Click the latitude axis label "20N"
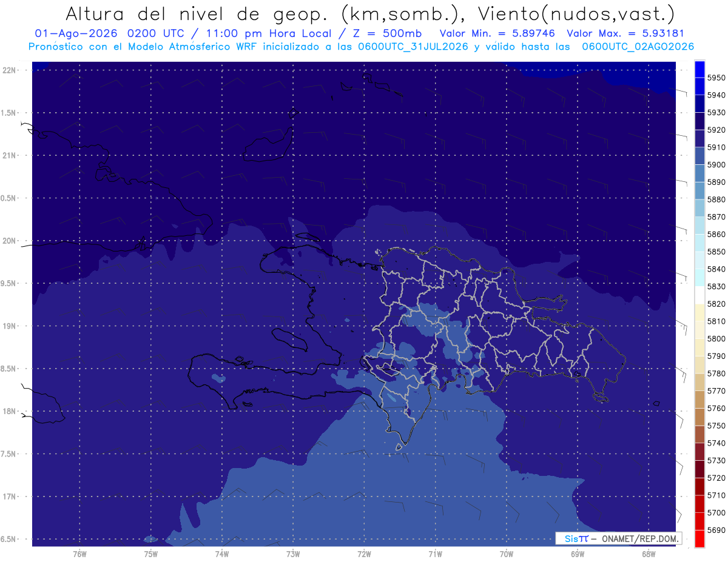This screenshot has height=562, width=728. (9, 241)
